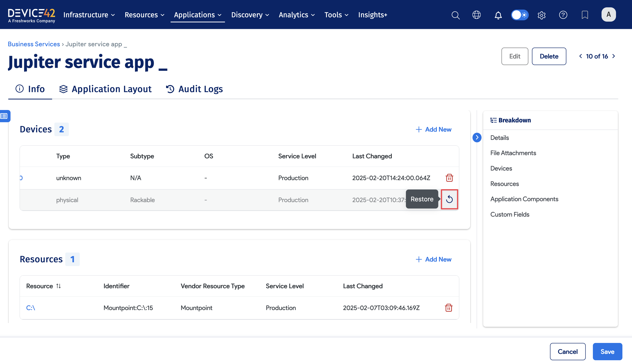The image size is (632, 364).
Task: Open the Application Layout tab
Action: tap(105, 89)
